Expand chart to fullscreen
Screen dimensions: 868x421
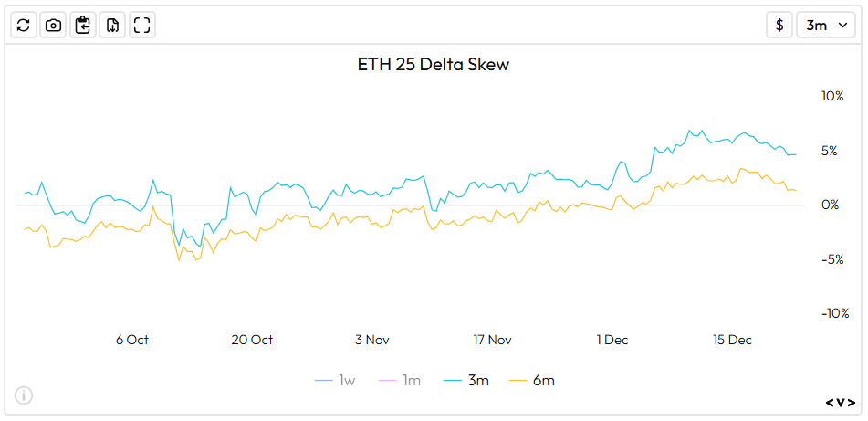(x=141, y=26)
